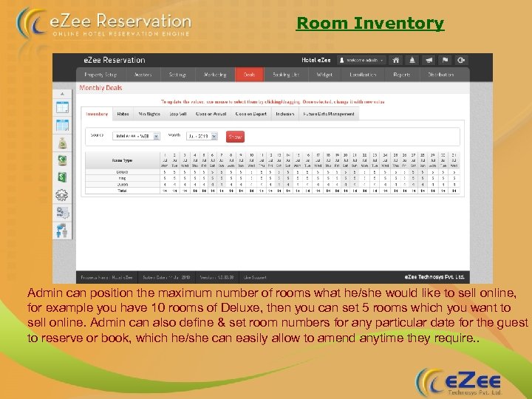Click the Property Name status bar entry
532x399 pixels.
pos(106,278)
